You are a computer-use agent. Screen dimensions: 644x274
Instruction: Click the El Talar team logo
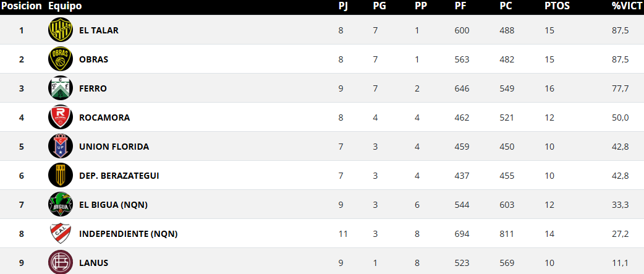(x=60, y=30)
